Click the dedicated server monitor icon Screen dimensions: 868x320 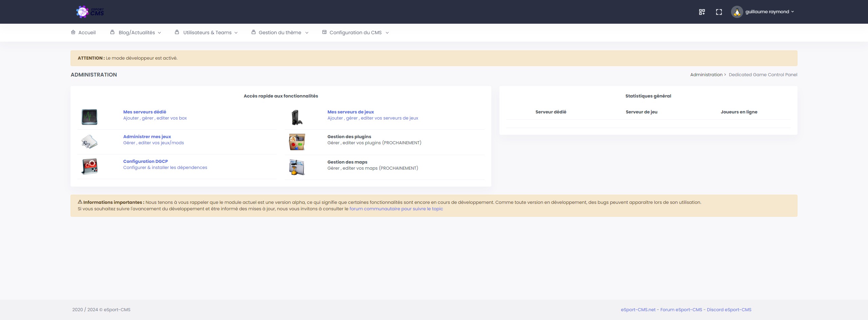(x=90, y=117)
